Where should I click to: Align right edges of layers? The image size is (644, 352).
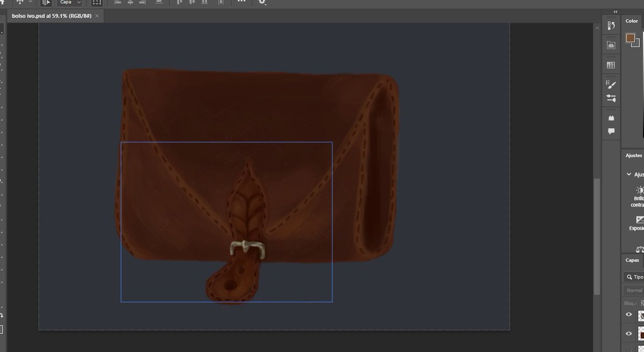(143, 2)
